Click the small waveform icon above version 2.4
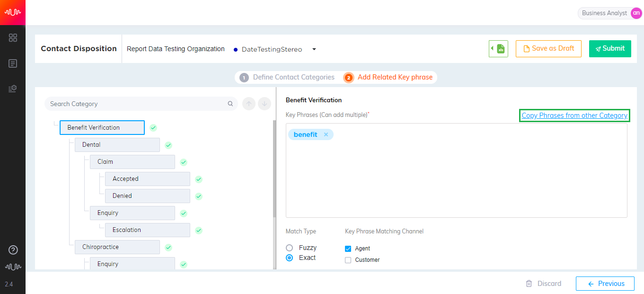This screenshot has height=294, width=644. point(13,267)
